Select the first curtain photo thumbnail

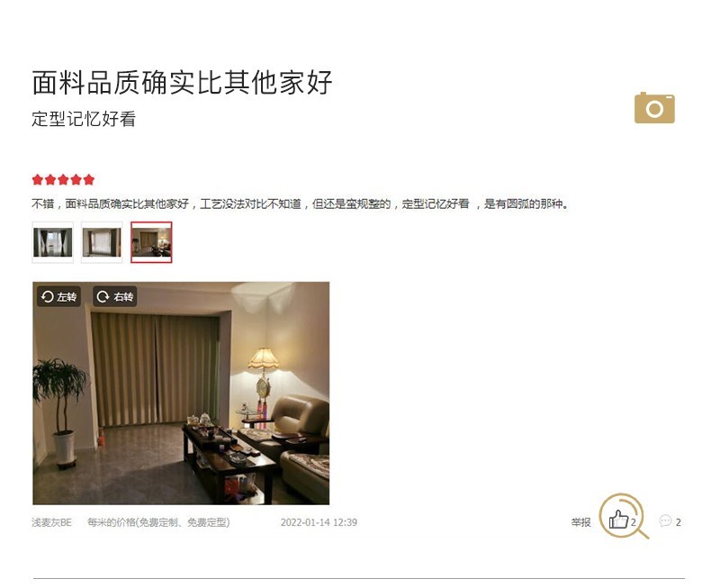pos(52,242)
